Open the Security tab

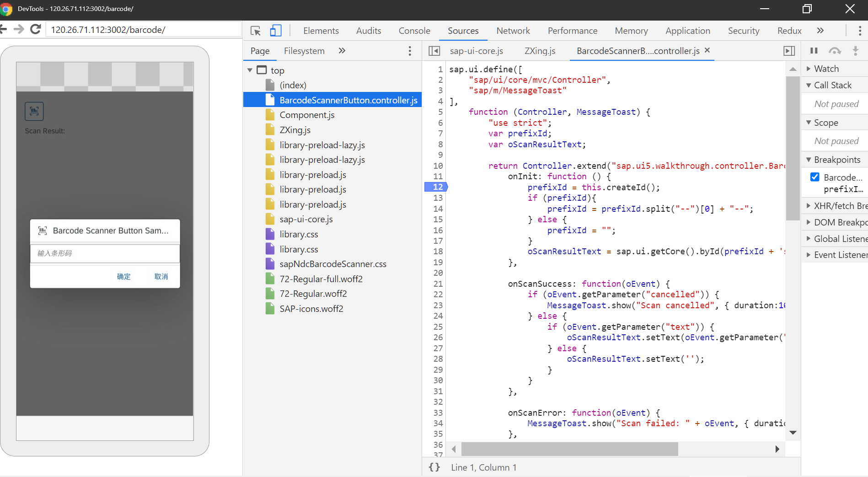pyautogui.click(x=744, y=31)
